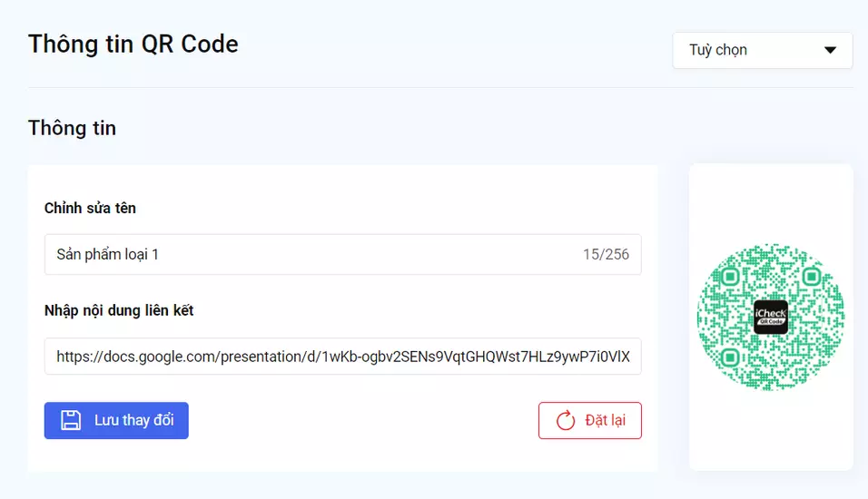Viewport: 868px width, 499px height.
Task: Expand options using the black caret arrow
Action: pyautogui.click(x=830, y=50)
